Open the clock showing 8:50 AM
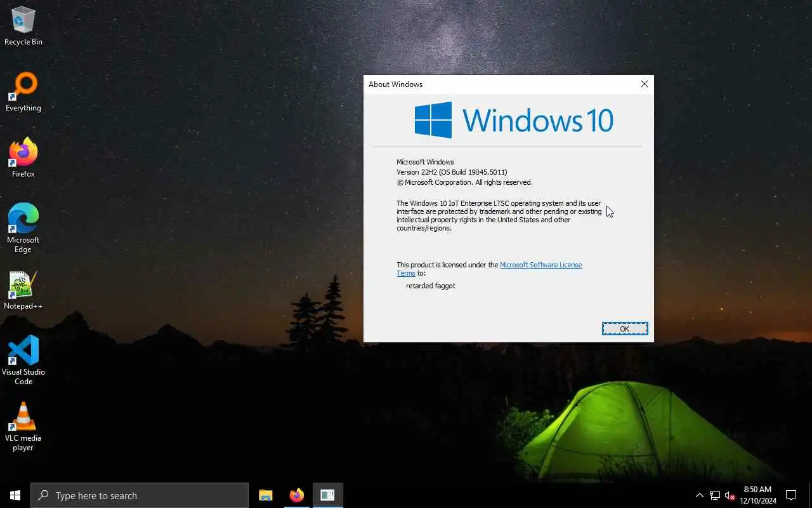Viewport: 812px width, 508px height. 757,495
